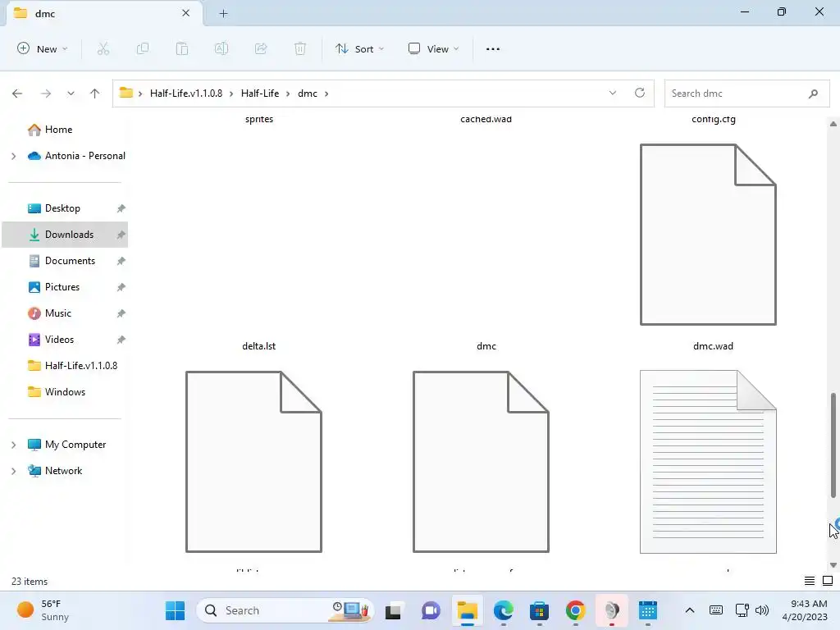Expand My Computer tree node
The image size is (840, 630).
[x=13, y=445]
